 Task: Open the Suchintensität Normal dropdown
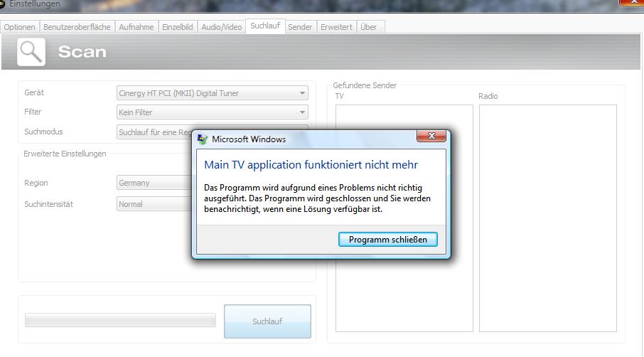tap(154, 204)
